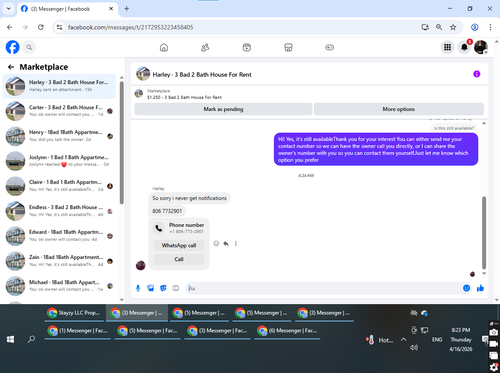Open conversation information purple icon
Screen dimensions: 500x373
pyautogui.click(x=477, y=74)
